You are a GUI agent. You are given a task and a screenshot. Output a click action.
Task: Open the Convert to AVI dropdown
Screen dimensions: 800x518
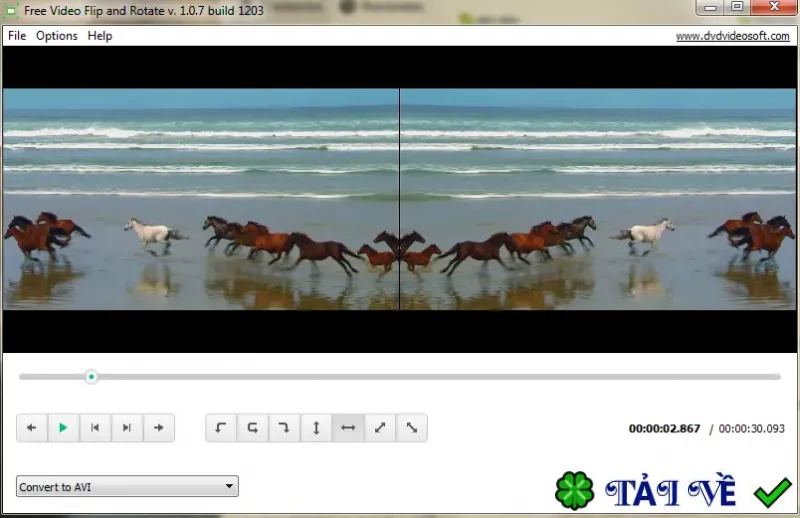pyautogui.click(x=127, y=486)
